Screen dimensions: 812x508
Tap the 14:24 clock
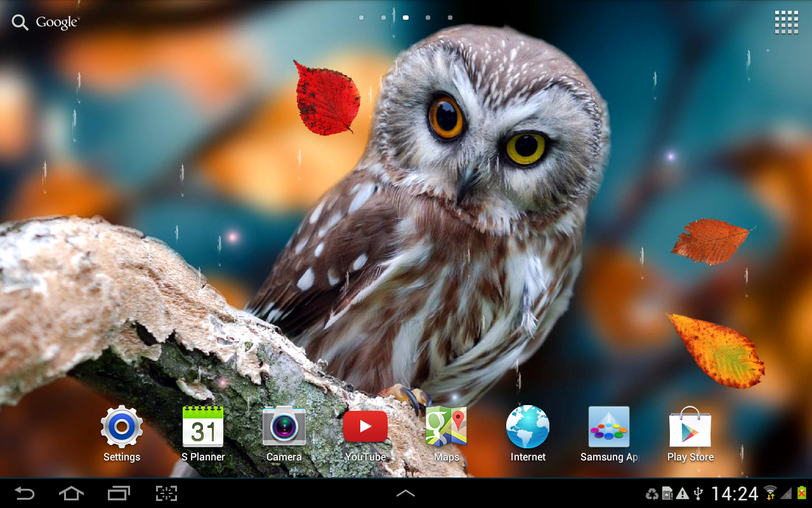pos(735,493)
